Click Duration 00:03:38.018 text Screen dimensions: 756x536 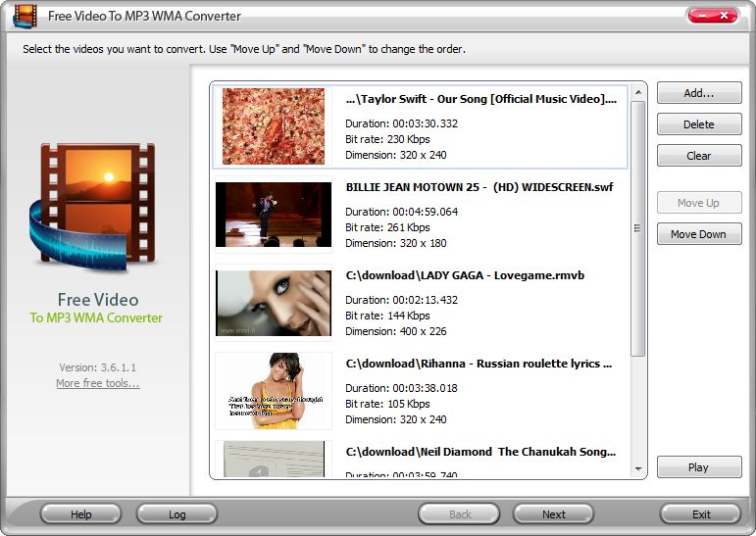(x=402, y=388)
